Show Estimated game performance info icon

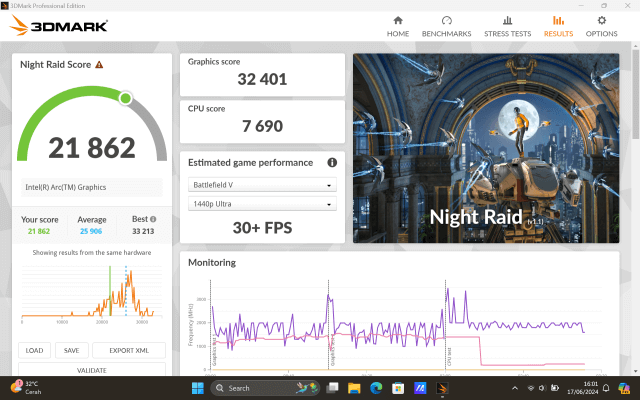[x=332, y=162]
